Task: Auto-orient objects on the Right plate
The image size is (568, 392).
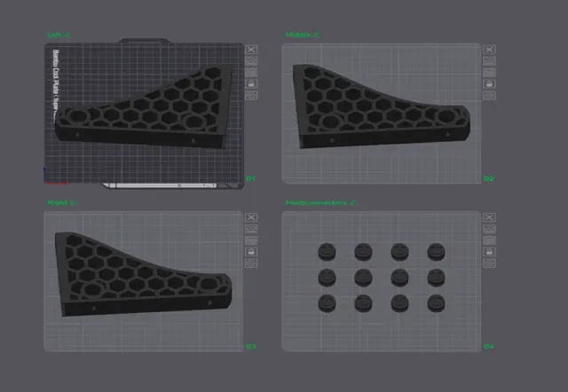Action: pyautogui.click(x=251, y=229)
